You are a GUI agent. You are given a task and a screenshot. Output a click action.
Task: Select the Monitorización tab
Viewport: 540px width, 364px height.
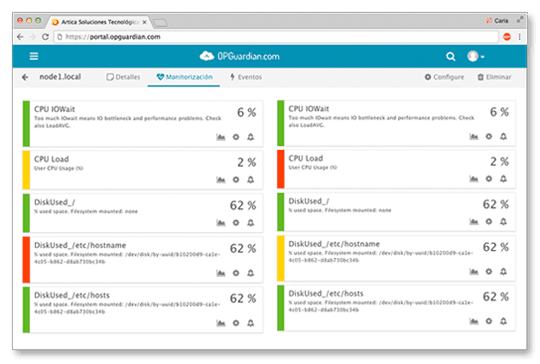[x=184, y=77]
